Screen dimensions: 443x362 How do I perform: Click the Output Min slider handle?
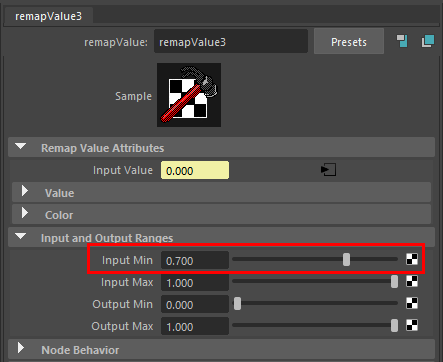(237, 303)
